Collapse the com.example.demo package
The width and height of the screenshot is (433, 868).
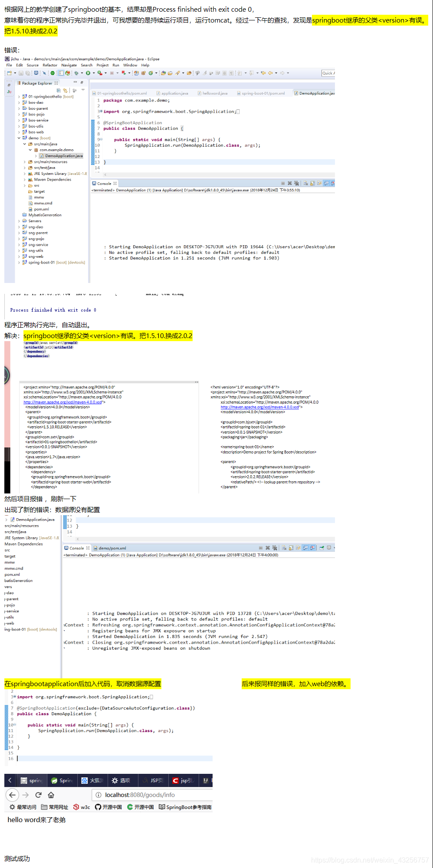click(30, 150)
